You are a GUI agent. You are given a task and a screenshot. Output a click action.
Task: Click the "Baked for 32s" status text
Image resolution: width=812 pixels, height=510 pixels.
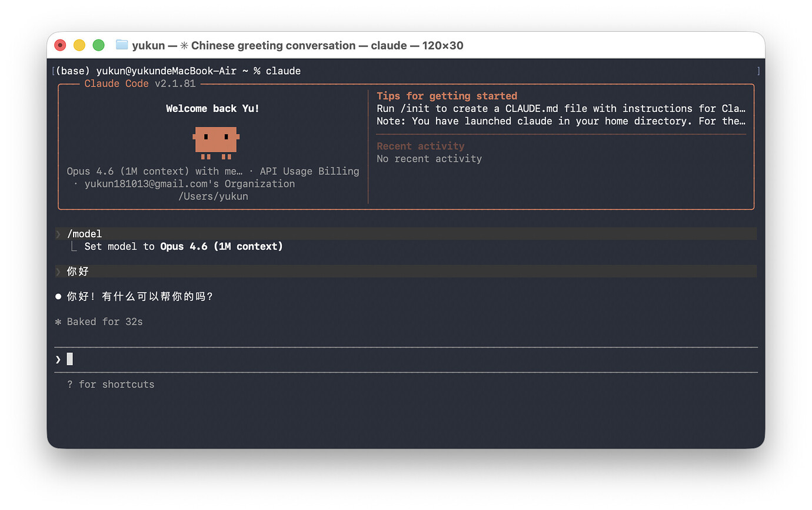(x=105, y=322)
